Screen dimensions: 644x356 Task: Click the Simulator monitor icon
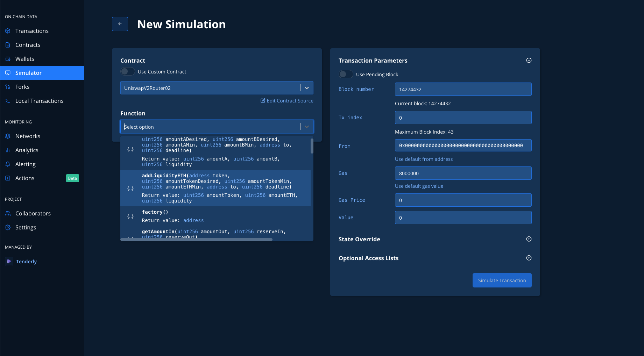[8, 73]
